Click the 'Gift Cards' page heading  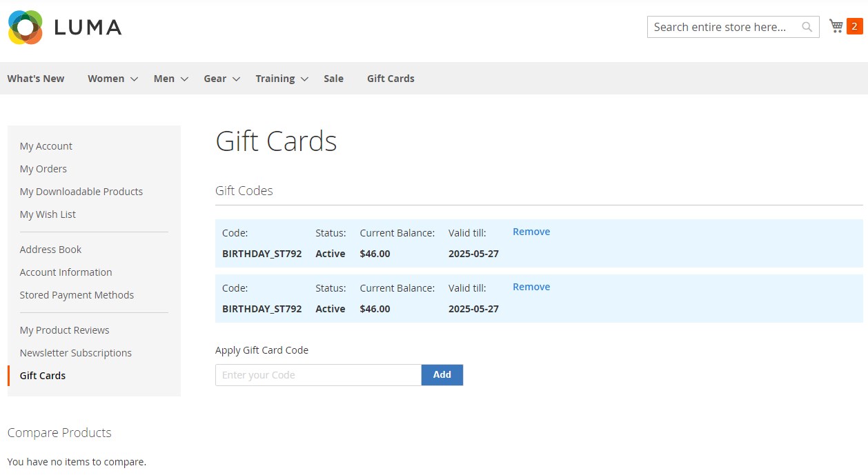tap(276, 141)
